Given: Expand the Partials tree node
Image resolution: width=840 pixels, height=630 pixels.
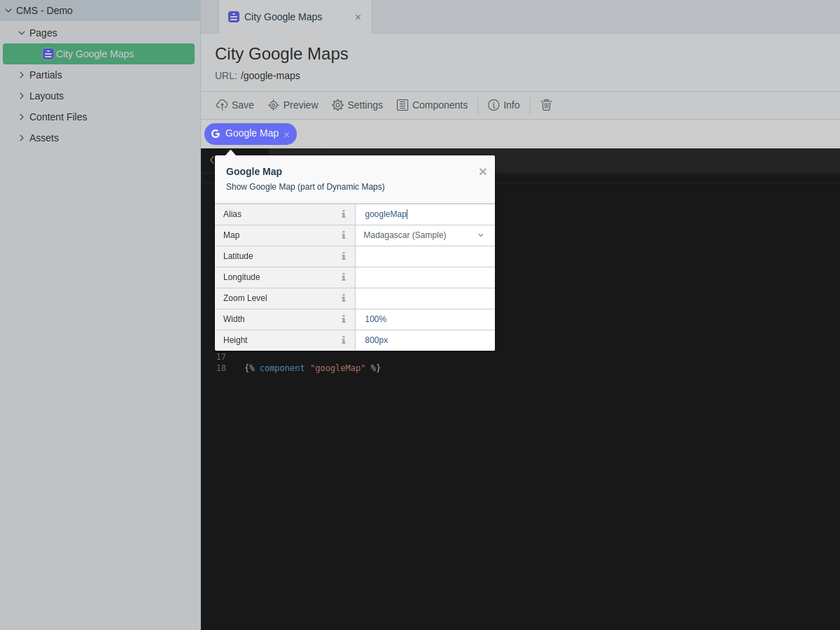Looking at the screenshot, I should 22,75.
